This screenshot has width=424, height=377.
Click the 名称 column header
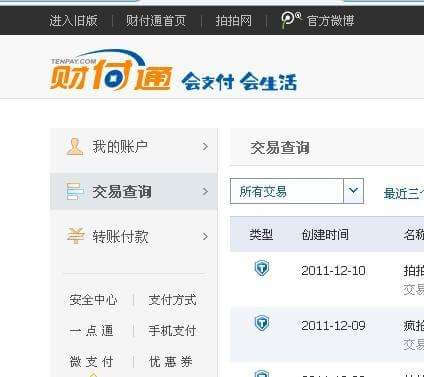pyautogui.click(x=414, y=235)
